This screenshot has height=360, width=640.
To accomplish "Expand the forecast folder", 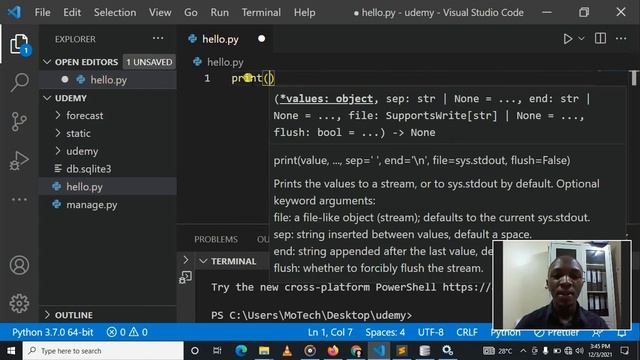I will pyautogui.click(x=108, y=116).
